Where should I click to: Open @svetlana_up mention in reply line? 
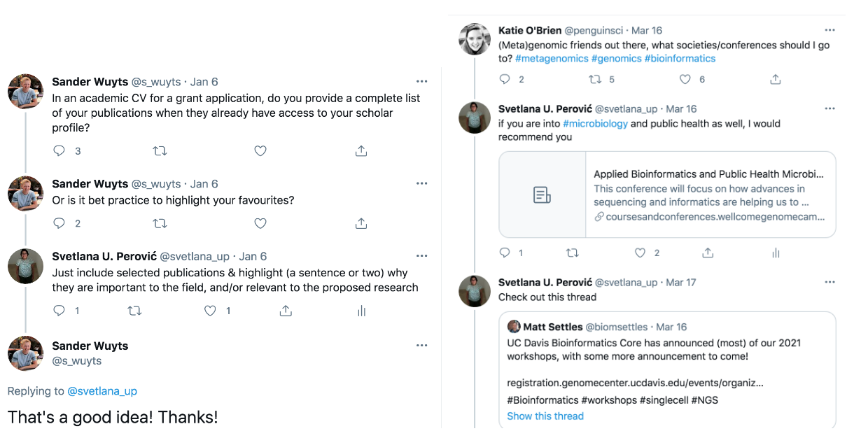point(101,391)
